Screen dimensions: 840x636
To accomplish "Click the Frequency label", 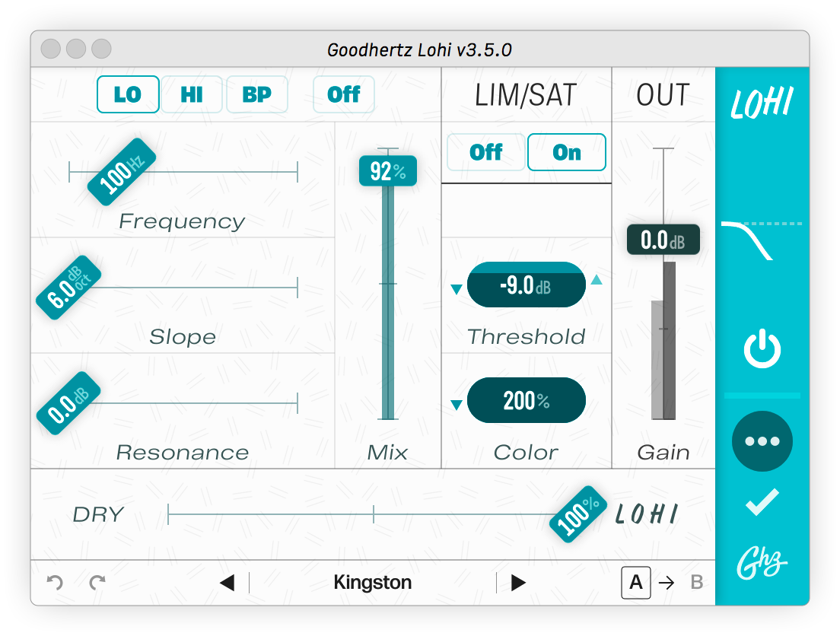I will tap(182, 221).
